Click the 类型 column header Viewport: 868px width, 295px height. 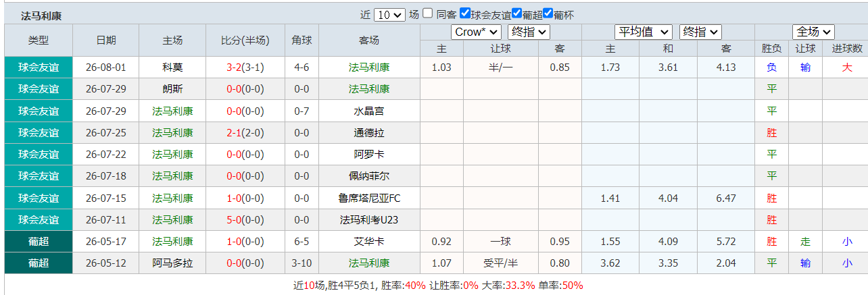39,40
